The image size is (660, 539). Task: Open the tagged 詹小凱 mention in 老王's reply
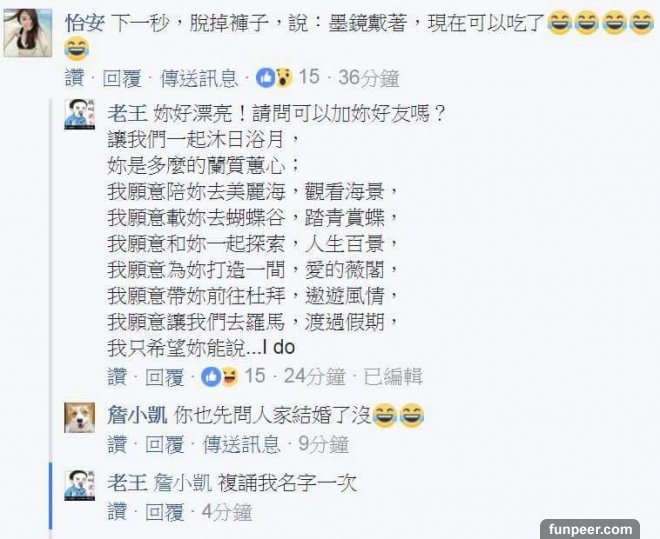pyautogui.click(x=182, y=483)
